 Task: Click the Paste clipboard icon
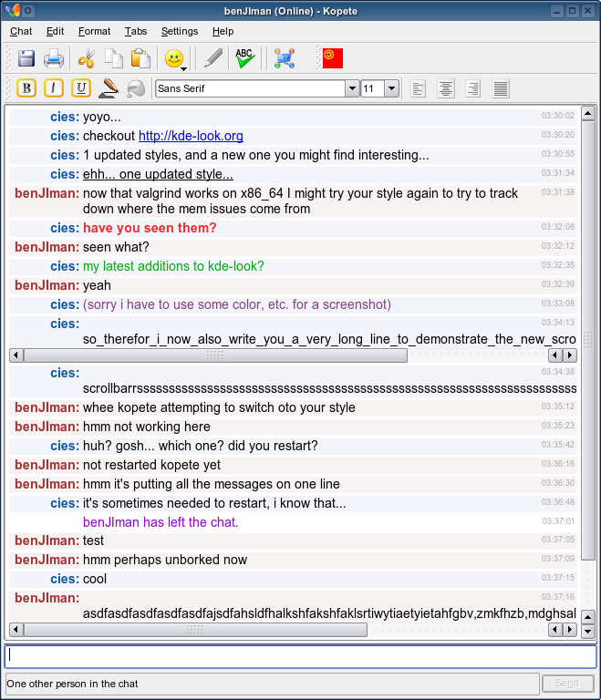coord(140,58)
